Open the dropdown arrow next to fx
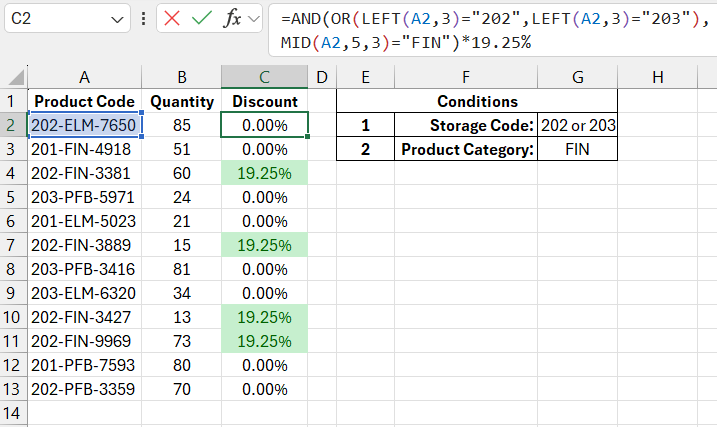This screenshot has height=427, width=717. 253,19
